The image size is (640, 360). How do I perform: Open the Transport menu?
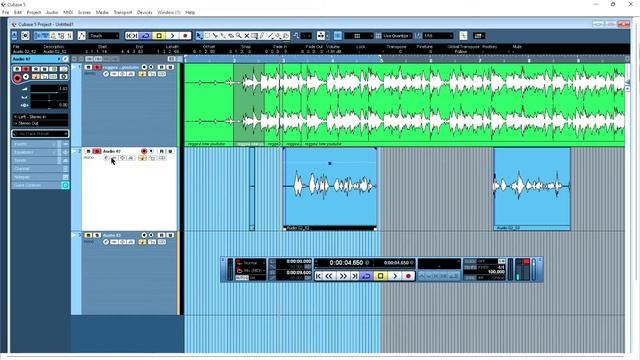pyautogui.click(x=122, y=13)
